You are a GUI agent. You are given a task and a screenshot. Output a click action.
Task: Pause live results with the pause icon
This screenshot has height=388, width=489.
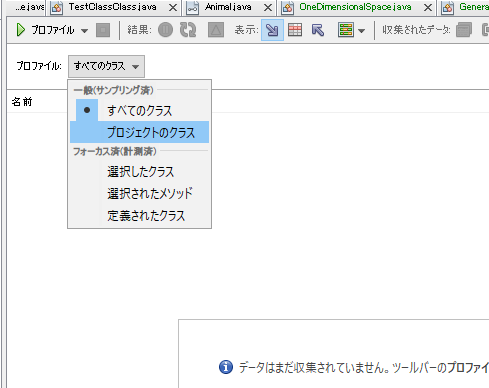pyautogui.click(x=165, y=30)
